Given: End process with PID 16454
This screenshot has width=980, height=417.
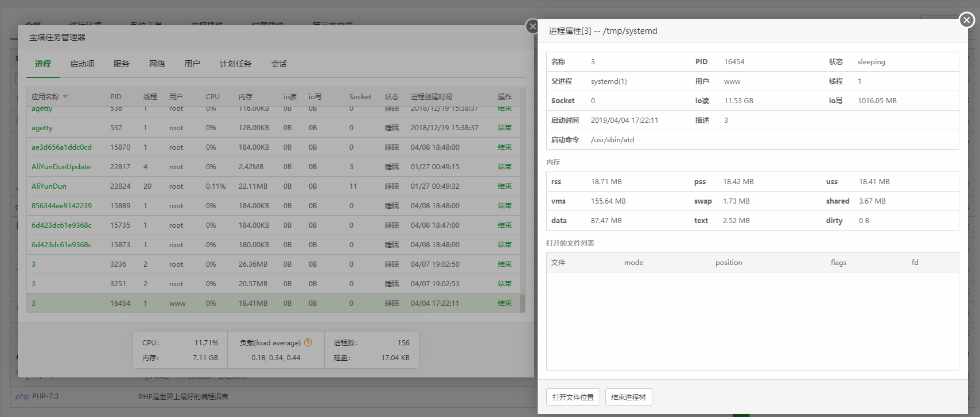Looking at the screenshot, I should coord(505,303).
